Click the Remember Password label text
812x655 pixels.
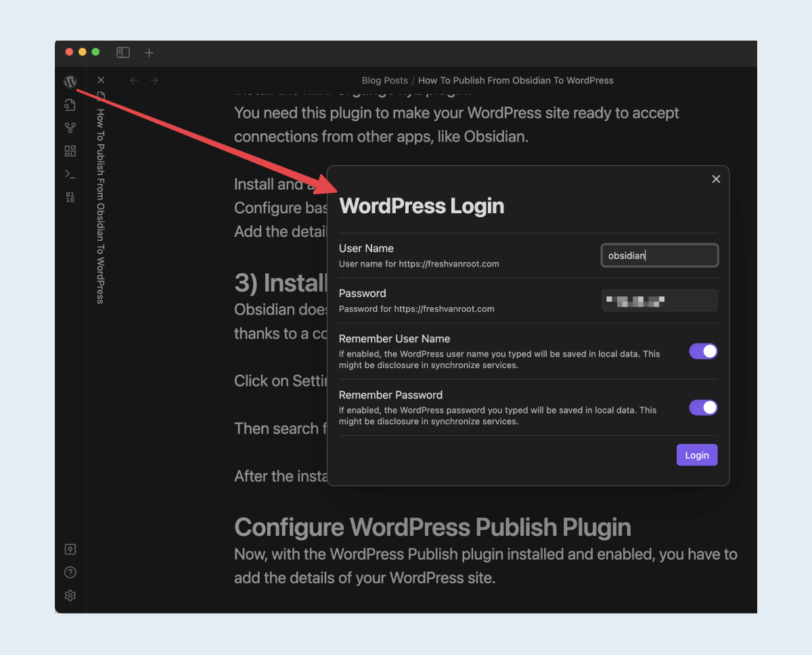(390, 395)
